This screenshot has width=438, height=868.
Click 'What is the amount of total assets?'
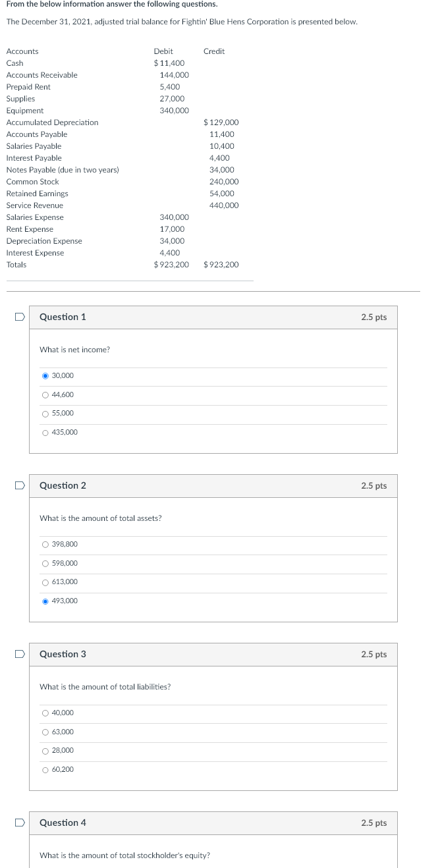point(101,518)
